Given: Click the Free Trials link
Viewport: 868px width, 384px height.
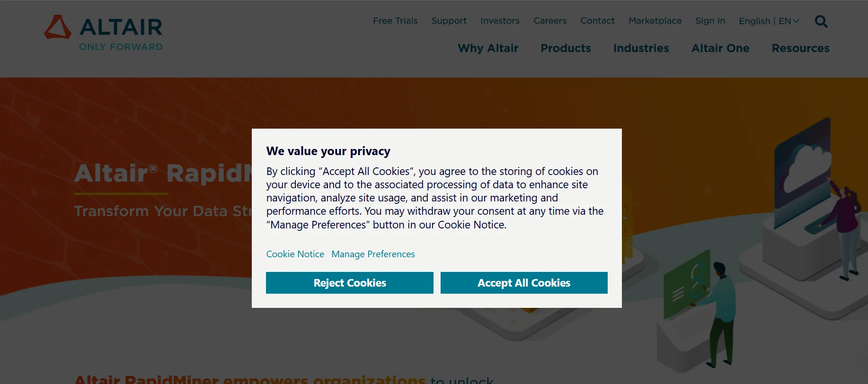Looking at the screenshot, I should click(395, 21).
